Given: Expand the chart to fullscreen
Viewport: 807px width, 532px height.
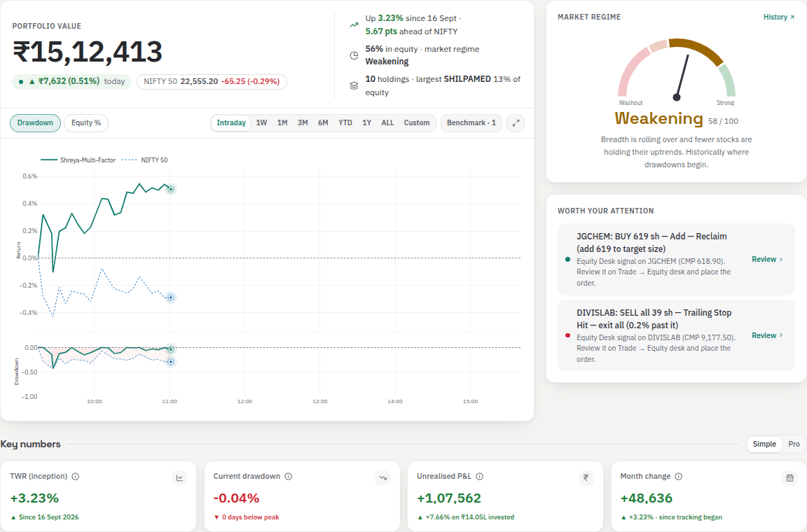Looking at the screenshot, I should [516, 123].
